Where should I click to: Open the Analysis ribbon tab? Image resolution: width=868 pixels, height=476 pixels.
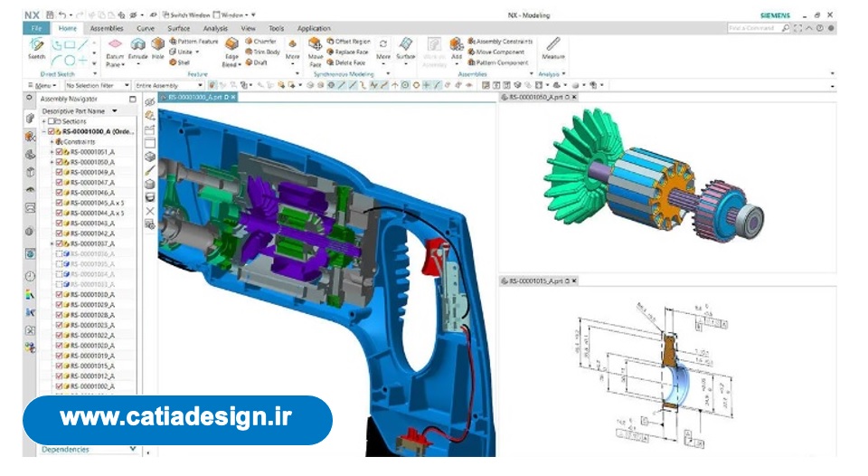click(x=215, y=28)
